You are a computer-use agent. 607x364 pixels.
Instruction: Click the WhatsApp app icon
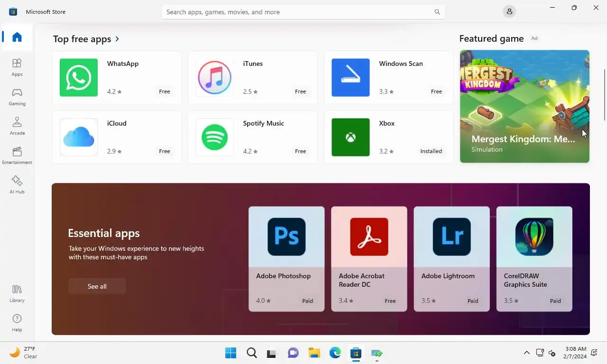(79, 77)
